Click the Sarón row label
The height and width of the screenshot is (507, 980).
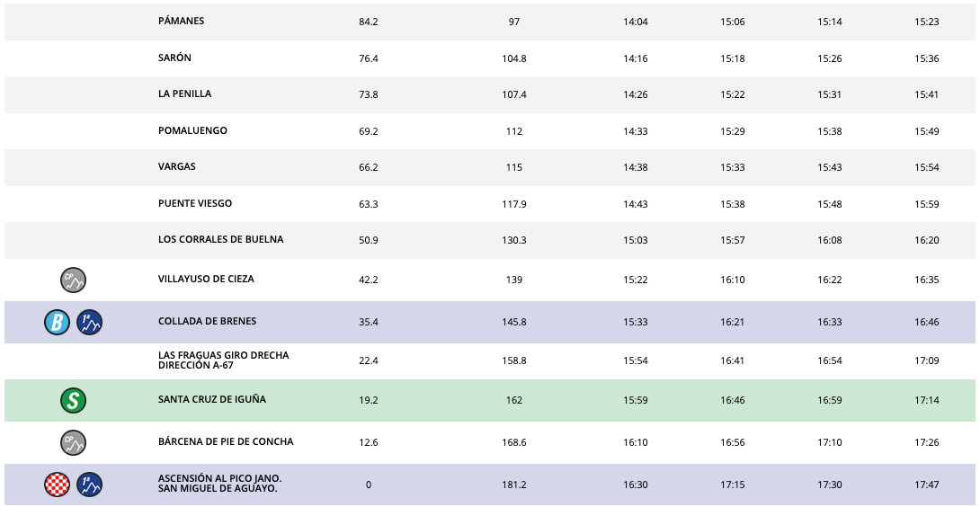tap(174, 58)
